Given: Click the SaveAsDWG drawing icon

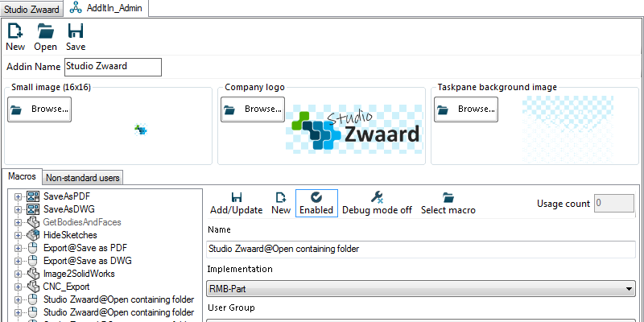Looking at the screenshot, I should [x=33, y=209].
